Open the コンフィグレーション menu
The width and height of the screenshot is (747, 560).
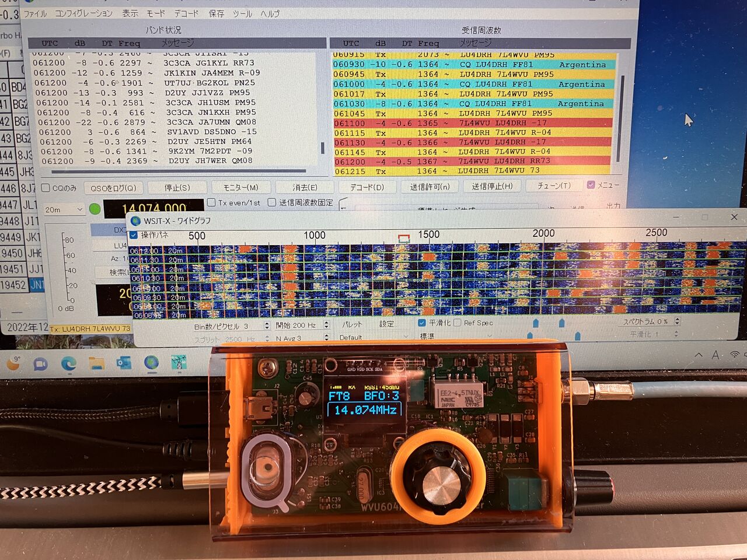(83, 13)
